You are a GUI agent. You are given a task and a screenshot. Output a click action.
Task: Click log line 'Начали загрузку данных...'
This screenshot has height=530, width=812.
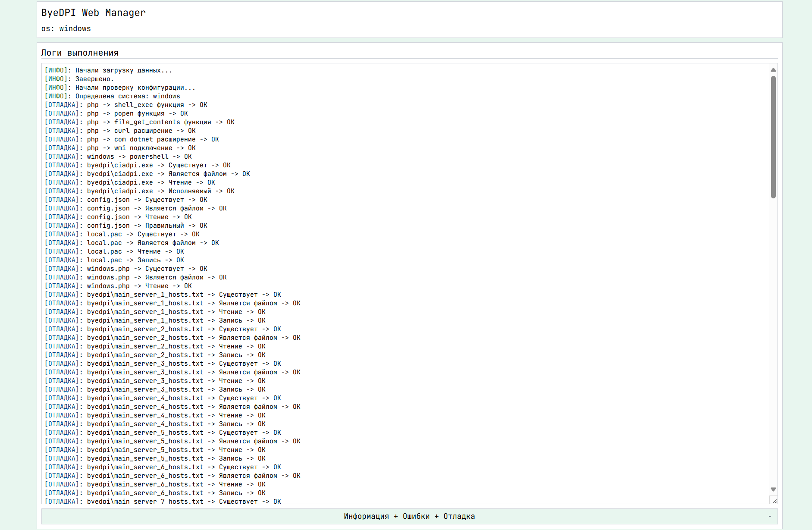(108, 70)
